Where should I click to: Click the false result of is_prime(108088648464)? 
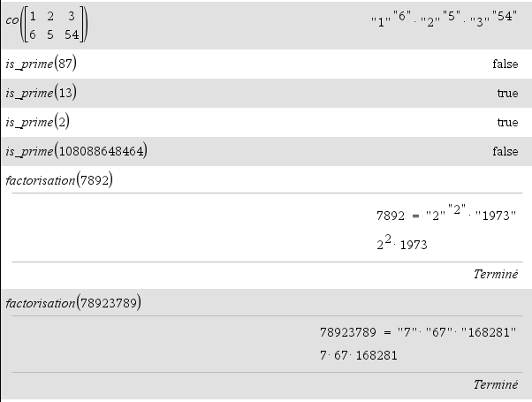[505, 151]
